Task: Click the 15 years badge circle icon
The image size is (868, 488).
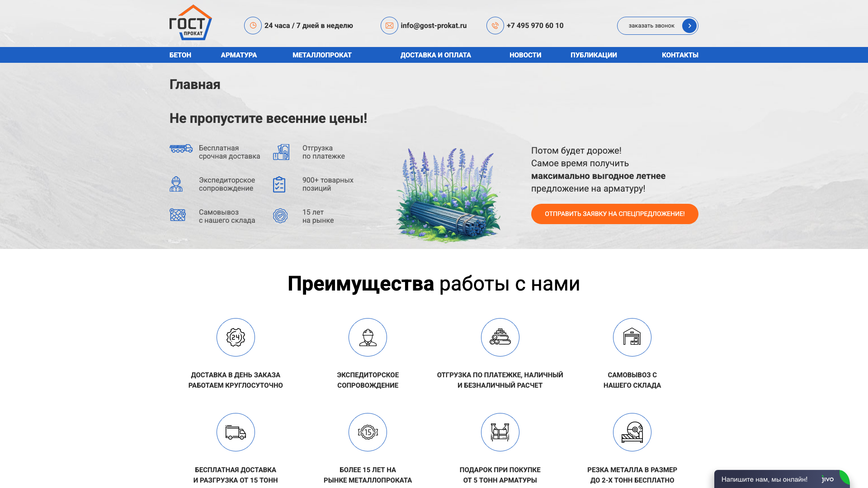Action: pos(368,432)
